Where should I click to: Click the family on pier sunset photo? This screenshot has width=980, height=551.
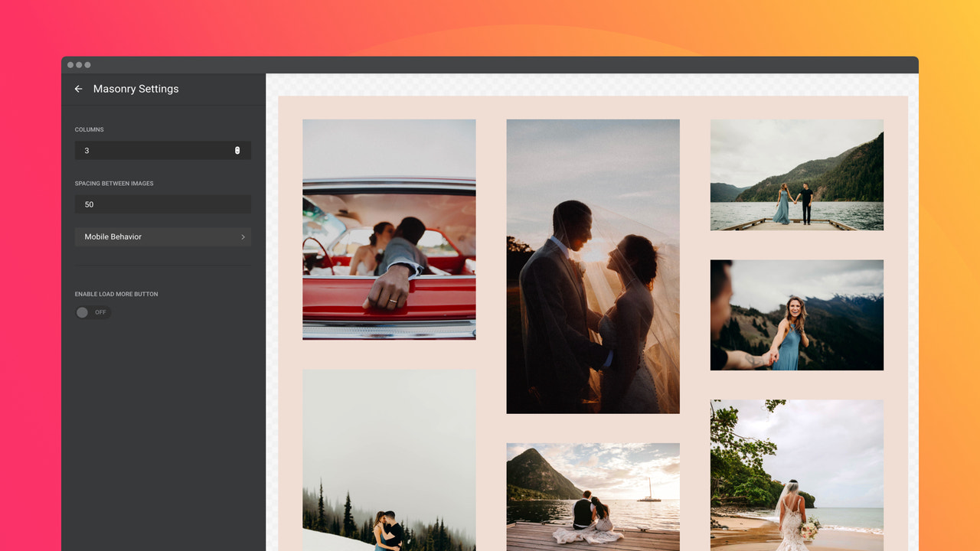pyautogui.click(x=593, y=497)
